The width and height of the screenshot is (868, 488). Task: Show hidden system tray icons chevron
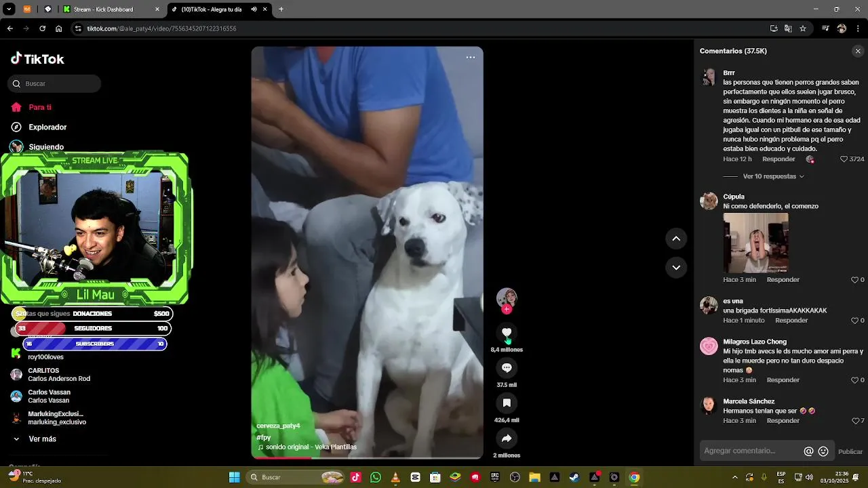pyautogui.click(x=735, y=477)
